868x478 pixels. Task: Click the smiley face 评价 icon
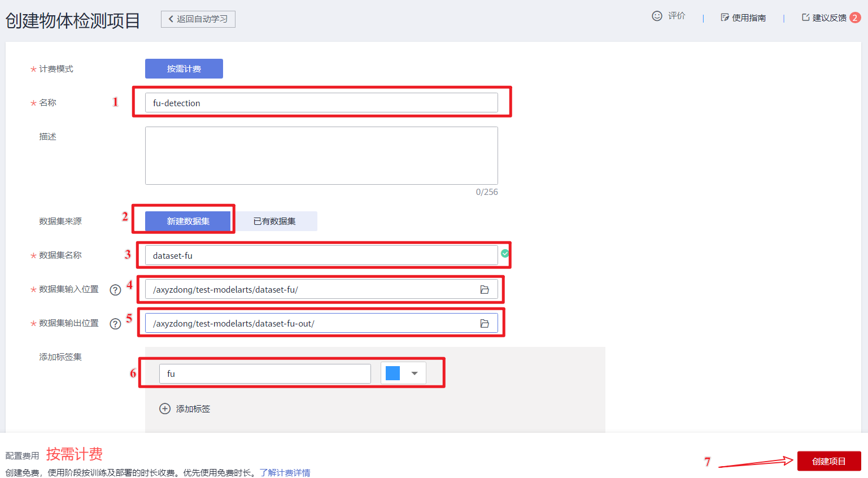pos(657,16)
